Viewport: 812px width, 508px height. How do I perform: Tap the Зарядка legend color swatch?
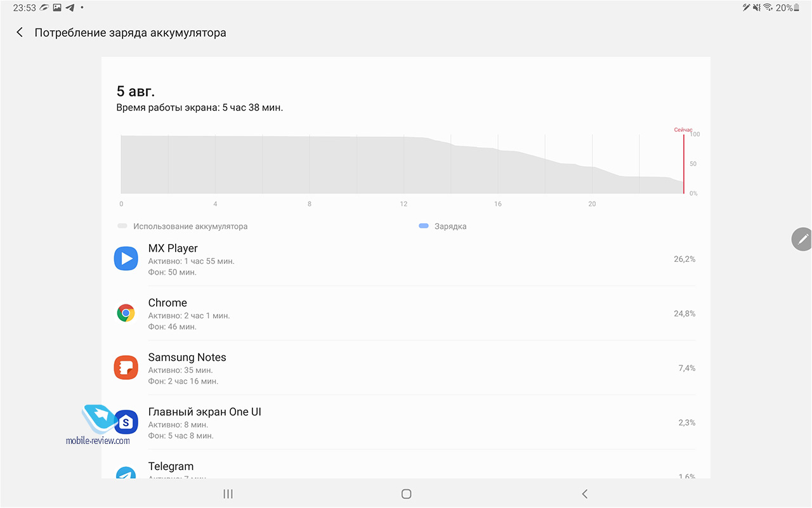[x=424, y=226]
